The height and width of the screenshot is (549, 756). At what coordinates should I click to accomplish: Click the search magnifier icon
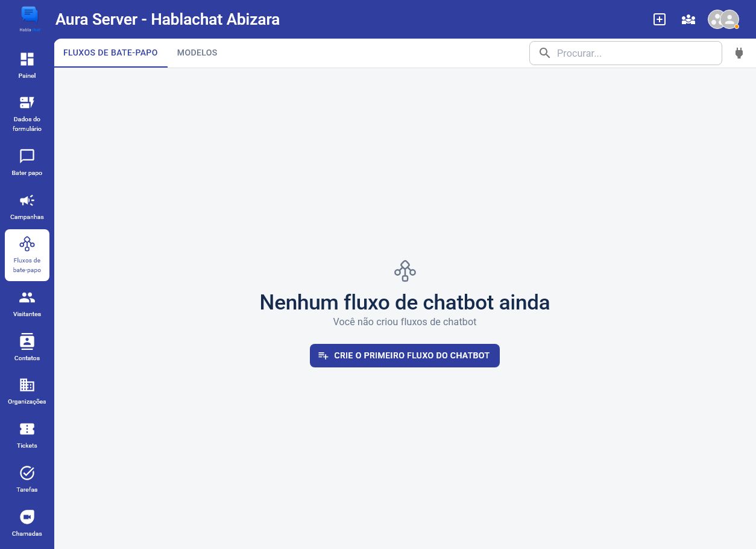[544, 53]
